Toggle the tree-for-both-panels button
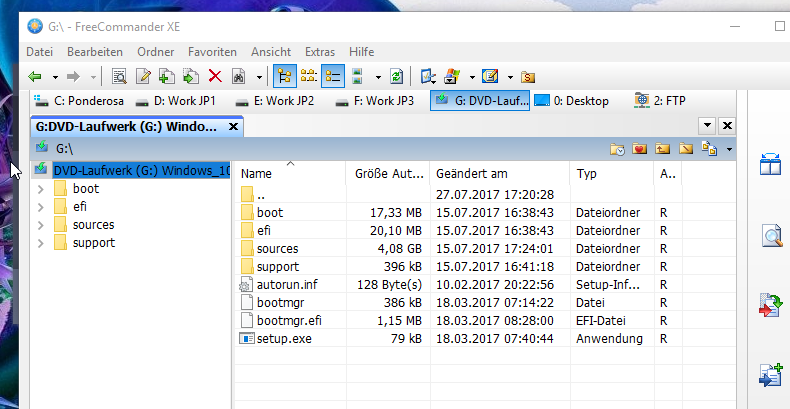Screen dimensions: 790x409 pos(308,77)
